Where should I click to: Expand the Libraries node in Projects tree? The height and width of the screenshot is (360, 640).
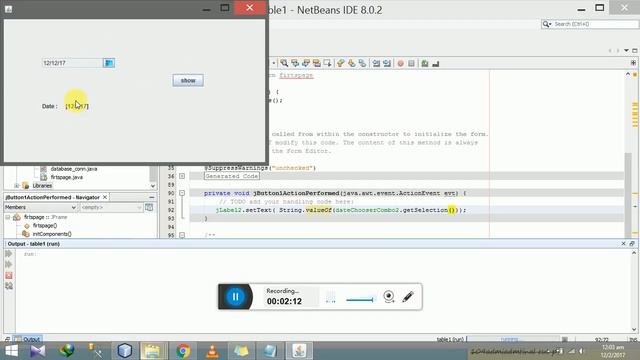[17, 186]
